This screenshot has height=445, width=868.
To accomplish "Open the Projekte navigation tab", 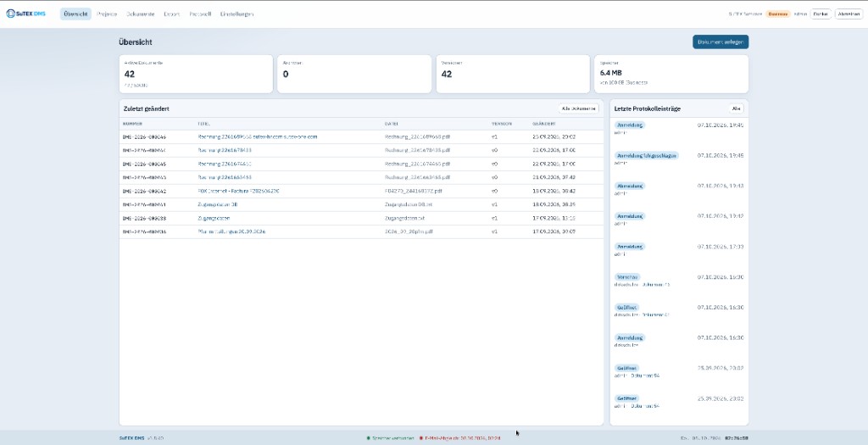I will [x=106, y=14].
